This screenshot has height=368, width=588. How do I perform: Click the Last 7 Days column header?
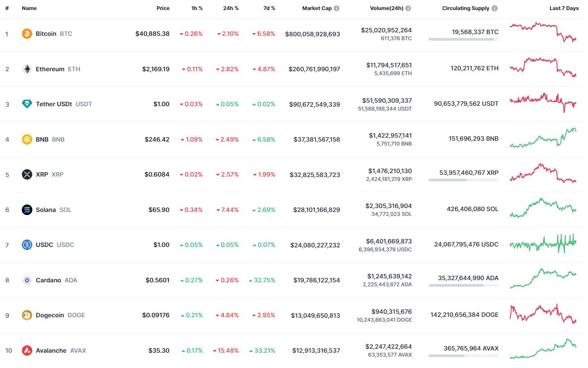[564, 8]
